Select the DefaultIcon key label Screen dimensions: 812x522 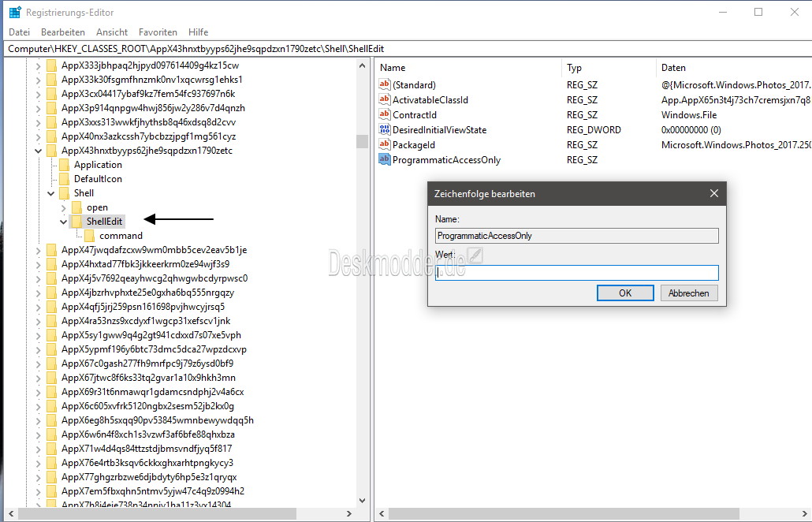(98, 179)
